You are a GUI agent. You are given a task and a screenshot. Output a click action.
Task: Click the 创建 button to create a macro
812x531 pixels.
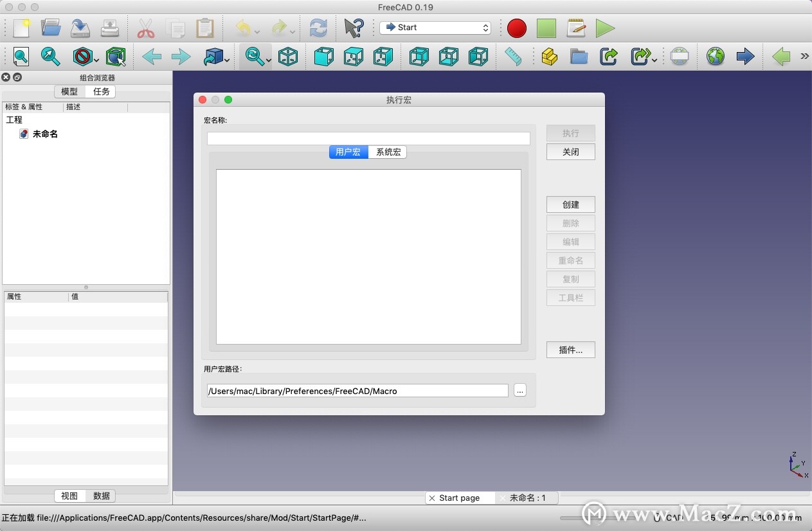click(570, 204)
